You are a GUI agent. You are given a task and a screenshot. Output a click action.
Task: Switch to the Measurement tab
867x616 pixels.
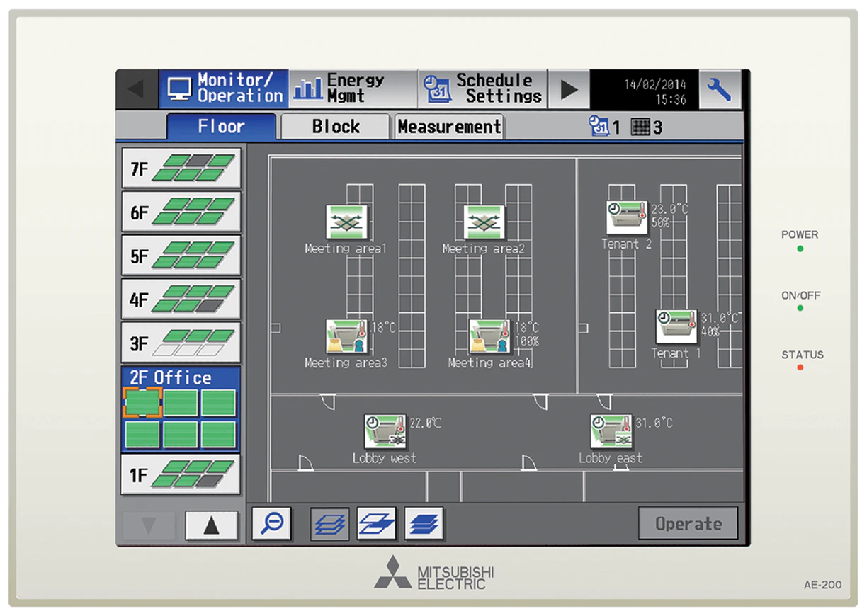click(x=449, y=127)
